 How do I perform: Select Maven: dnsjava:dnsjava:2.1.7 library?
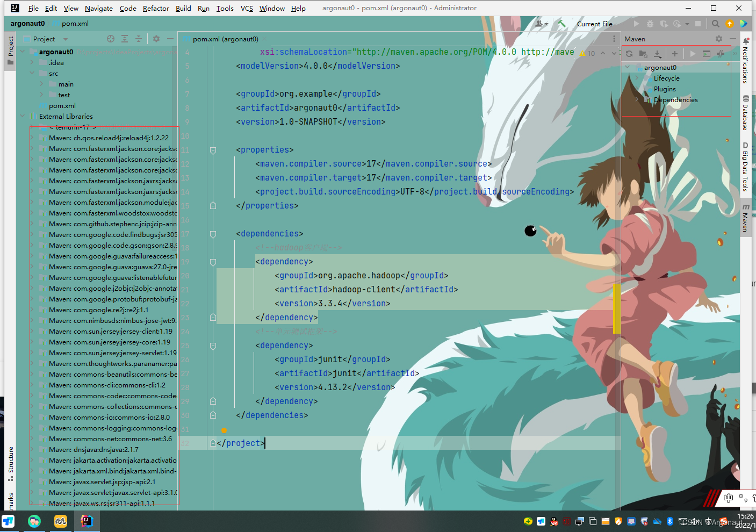coord(93,450)
